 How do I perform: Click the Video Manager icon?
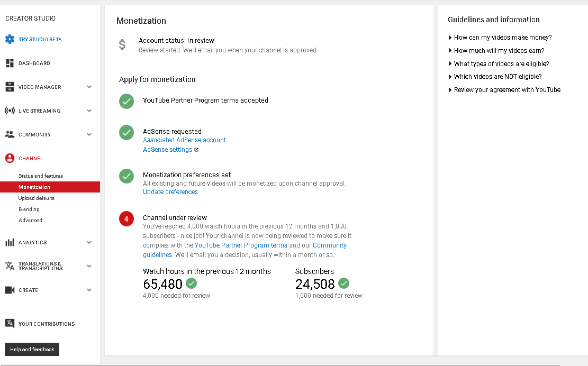click(10, 87)
